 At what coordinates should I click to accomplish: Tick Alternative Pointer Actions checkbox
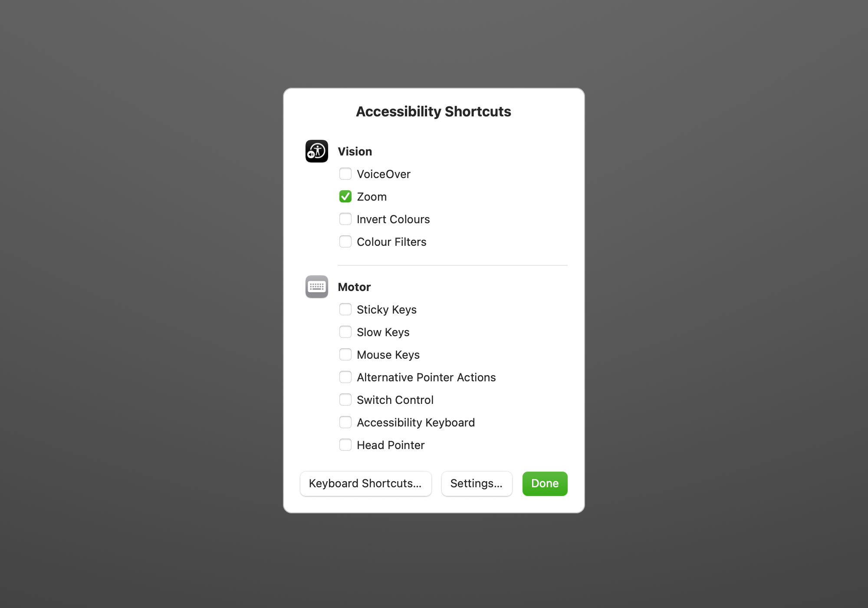tap(345, 377)
